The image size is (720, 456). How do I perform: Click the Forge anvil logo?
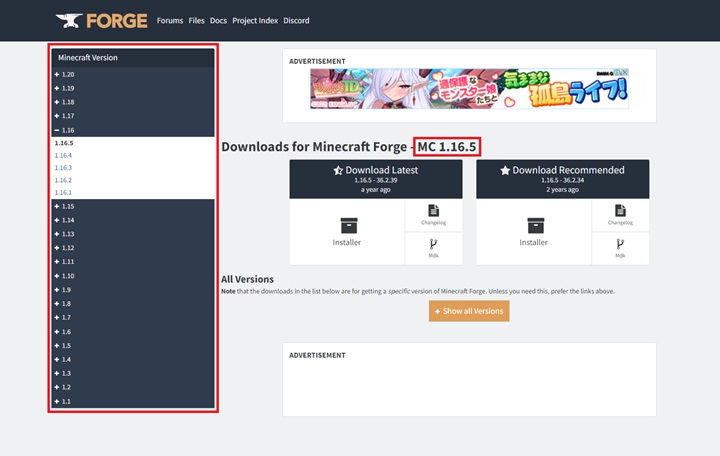pos(101,21)
